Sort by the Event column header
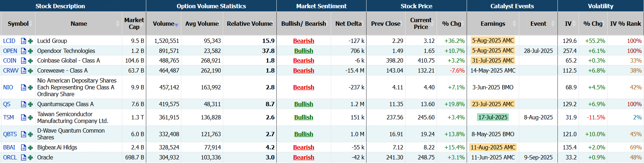Image resolution: width=644 pixels, height=163 pixels. click(538, 24)
